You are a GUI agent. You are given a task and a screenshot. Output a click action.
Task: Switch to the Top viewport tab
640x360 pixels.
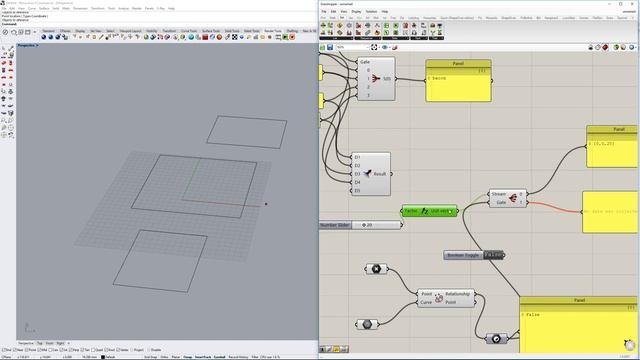tap(40, 343)
